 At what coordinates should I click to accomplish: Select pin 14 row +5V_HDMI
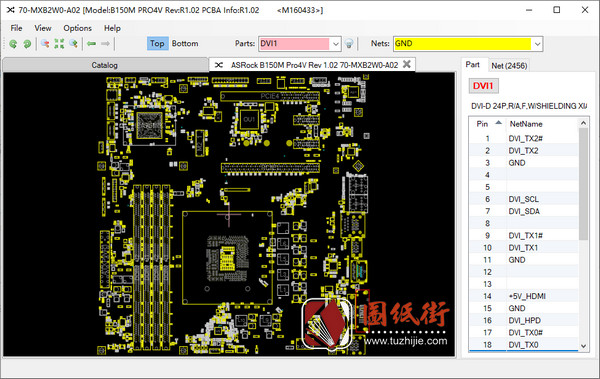click(524, 296)
